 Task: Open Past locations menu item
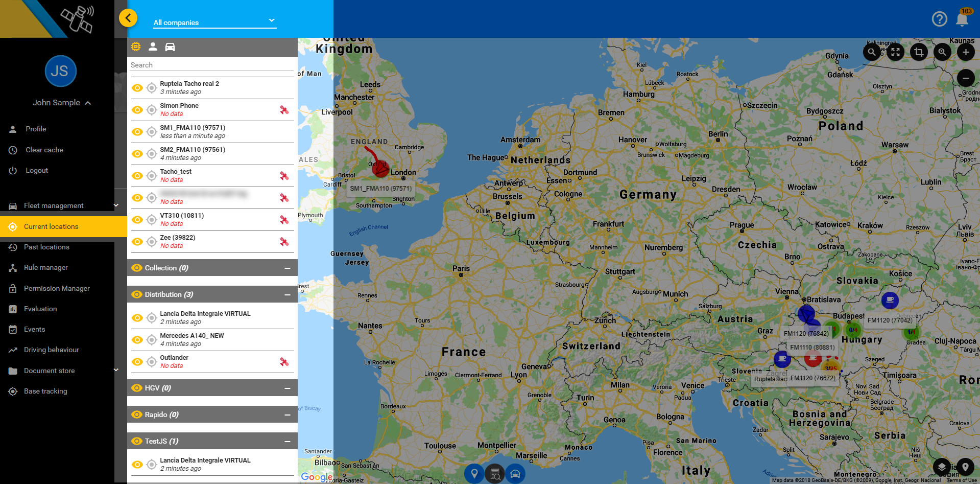[46, 247]
